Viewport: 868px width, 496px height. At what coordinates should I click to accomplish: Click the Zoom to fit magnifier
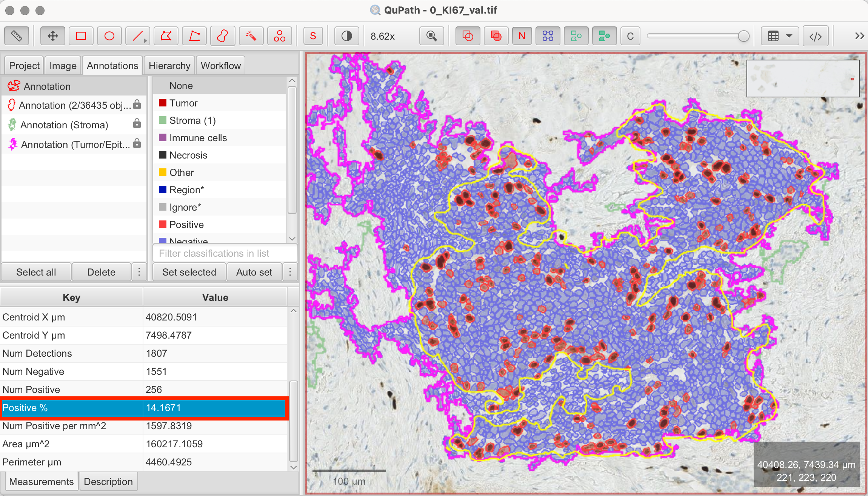pyautogui.click(x=431, y=36)
